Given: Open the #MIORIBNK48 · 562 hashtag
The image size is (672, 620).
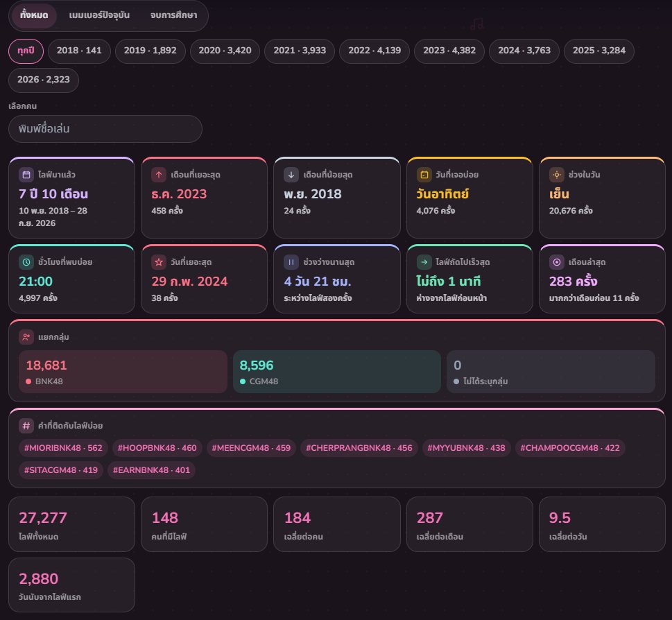Looking at the screenshot, I should 63,448.
